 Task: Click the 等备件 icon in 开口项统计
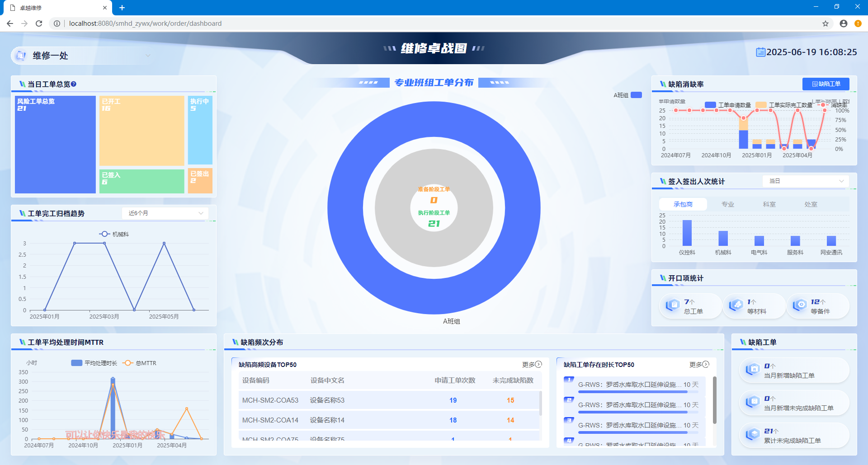(799, 305)
